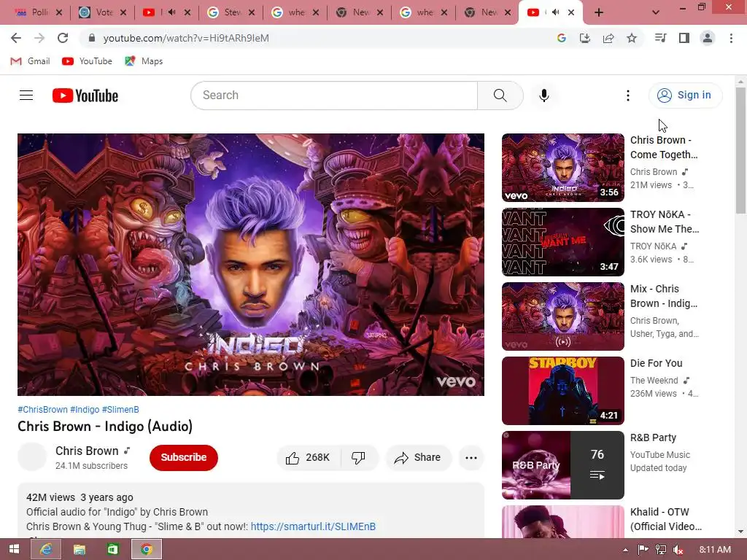Bookmark this page with star icon

(632, 38)
